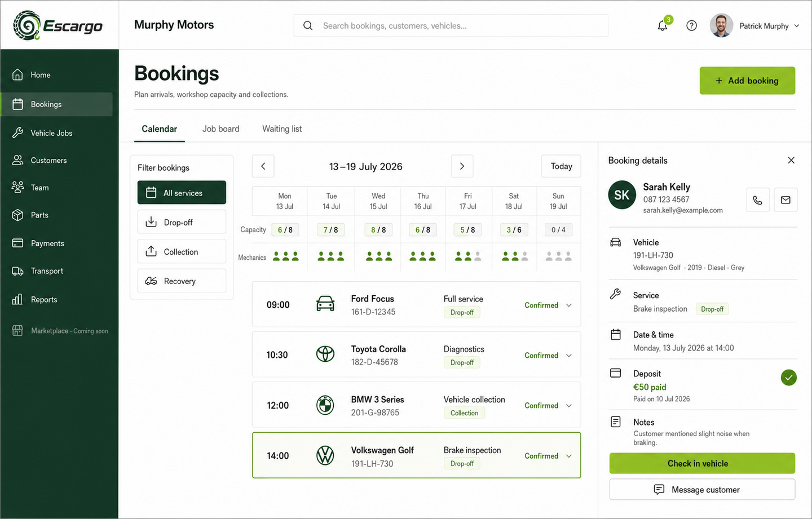Viewport: 812px width, 519px height.
Task: Click the Service wrench icon in details
Action: click(x=616, y=294)
